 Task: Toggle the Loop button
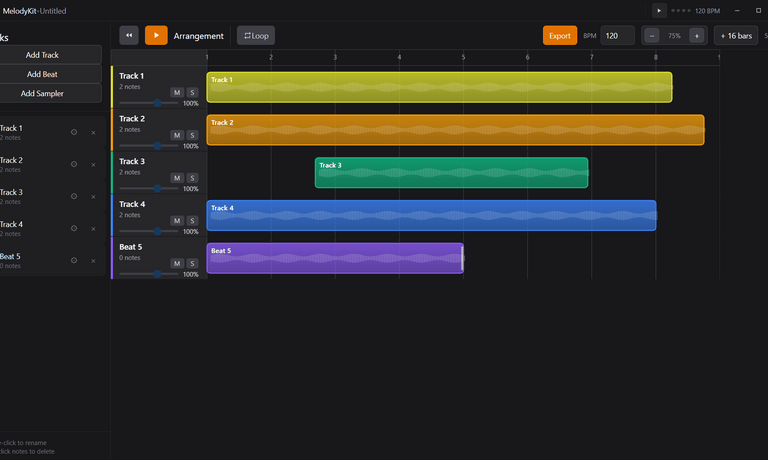click(256, 36)
